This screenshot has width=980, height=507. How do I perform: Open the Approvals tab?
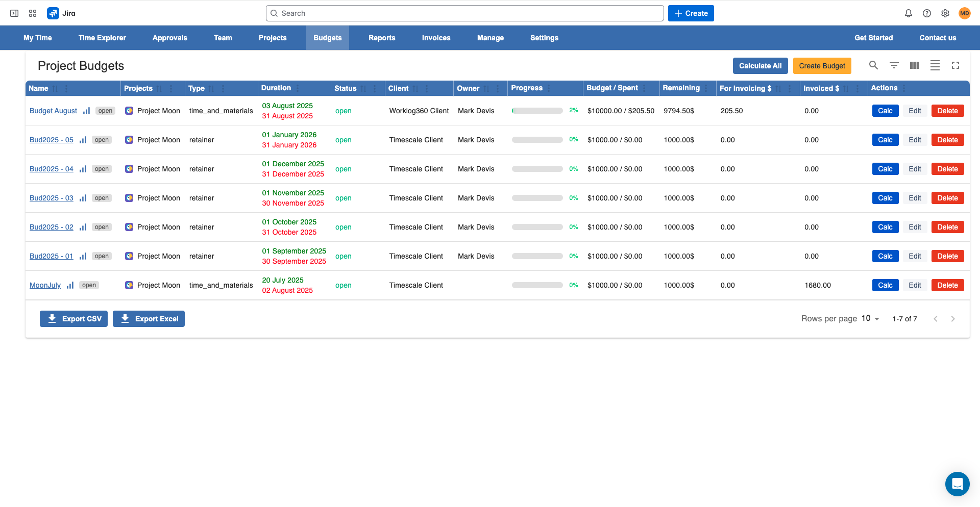click(x=170, y=38)
